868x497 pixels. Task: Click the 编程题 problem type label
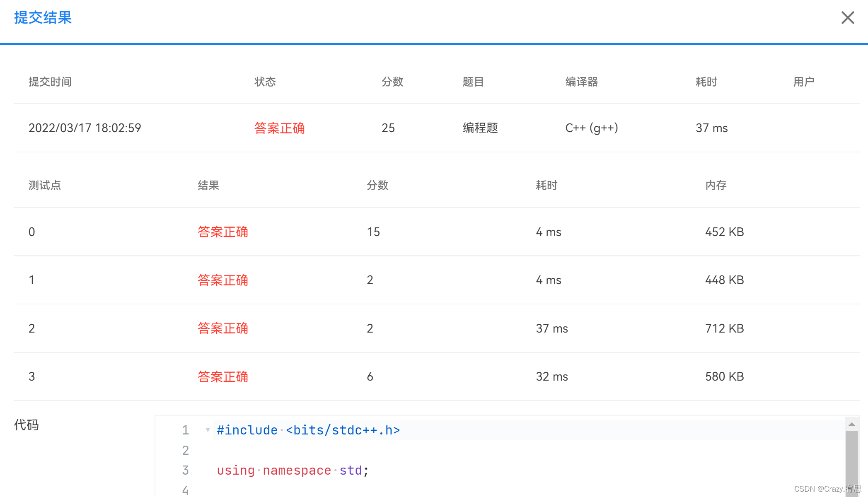(x=480, y=128)
